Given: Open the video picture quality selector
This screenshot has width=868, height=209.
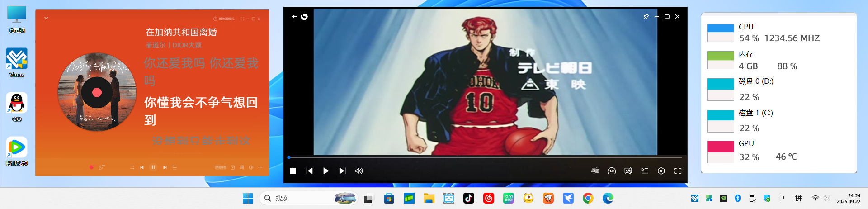Looking at the screenshot, I should pyautogui.click(x=595, y=171).
